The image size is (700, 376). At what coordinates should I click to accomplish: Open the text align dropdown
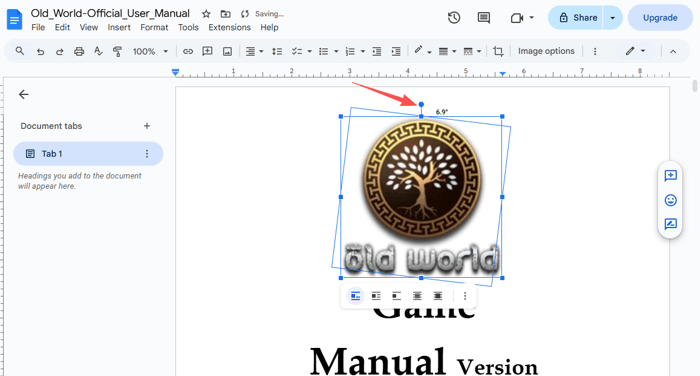tap(254, 51)
